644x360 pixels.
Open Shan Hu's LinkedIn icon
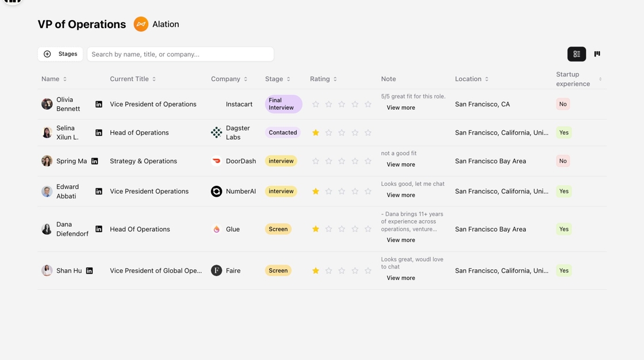pos(89,271)
